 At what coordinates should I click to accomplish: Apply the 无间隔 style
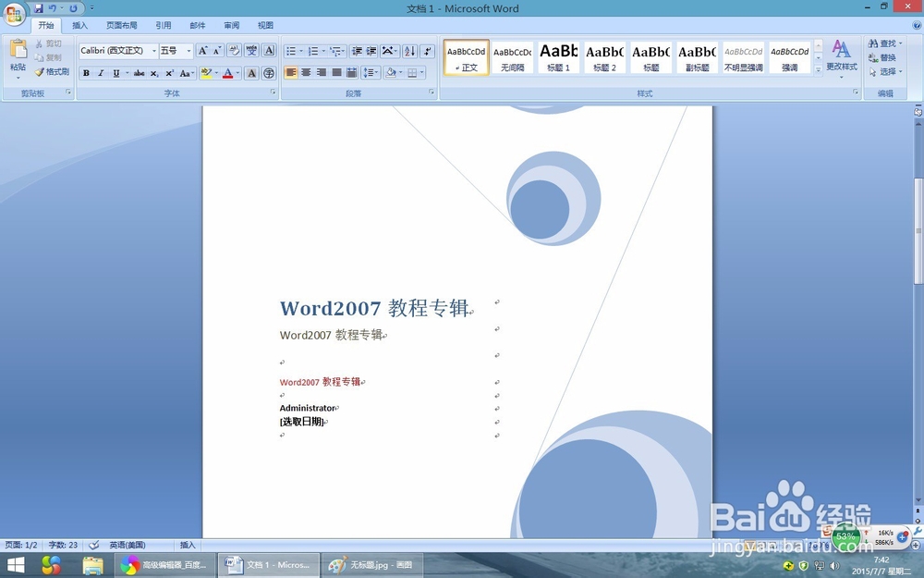[x=512, y=57]
